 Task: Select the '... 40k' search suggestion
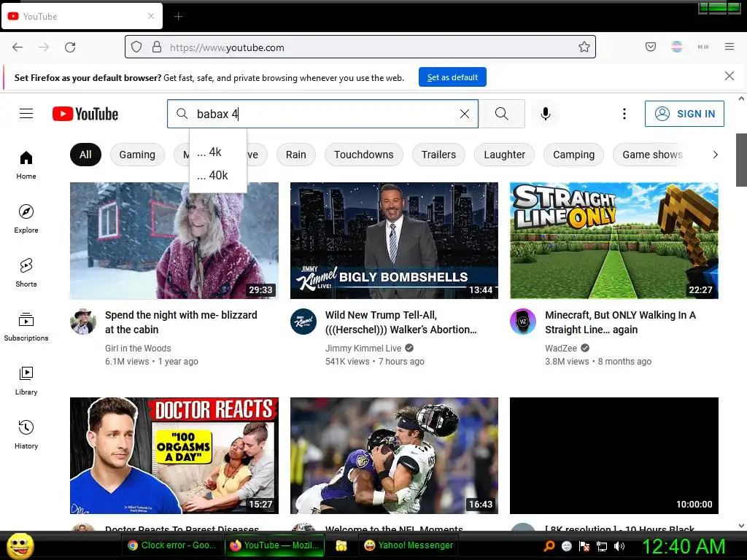tap(218, 175)
